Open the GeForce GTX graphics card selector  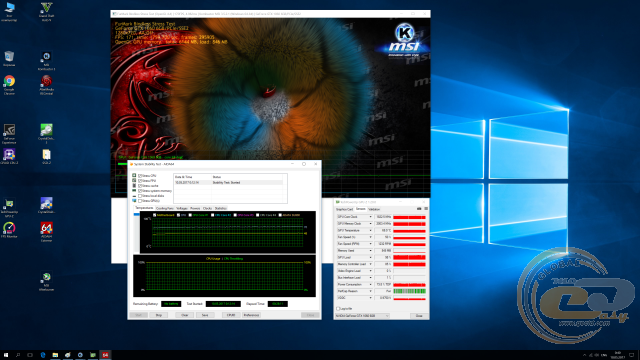(x=362, y=316)
